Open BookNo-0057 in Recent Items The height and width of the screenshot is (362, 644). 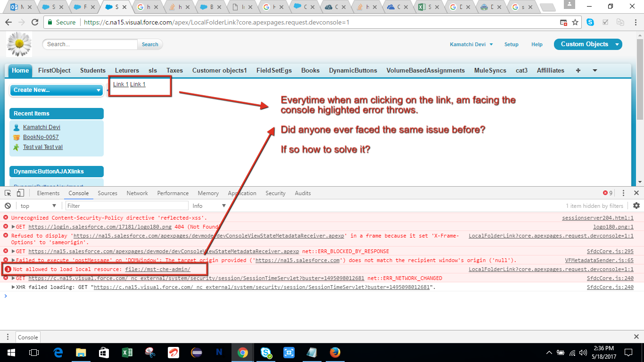pyautogui.click(x=41, y=137)
